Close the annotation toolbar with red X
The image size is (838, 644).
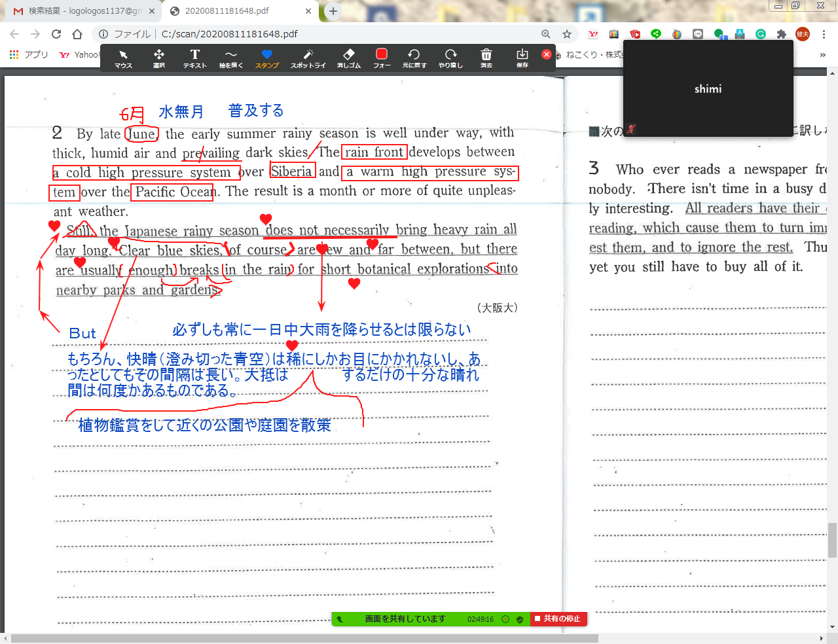tap(547, 54)
